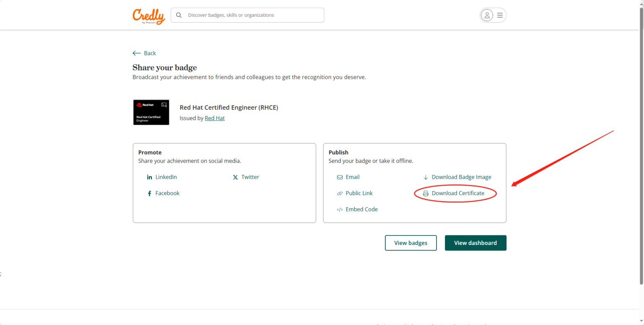The height and width of the screenshot is (325, 644).
Task: Click the RHCE badge thumbnail
Action: (151, 112)
